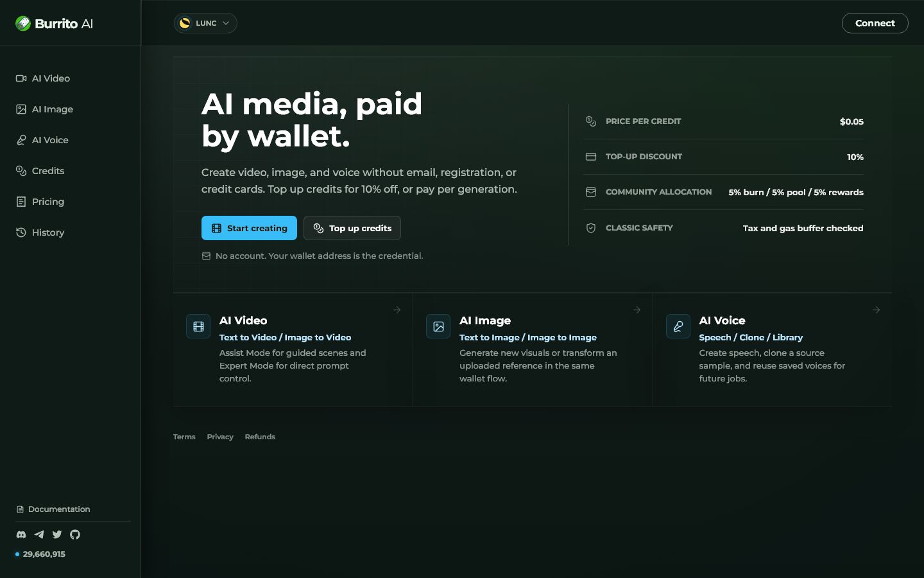Click the AI media, paid by wallet heading
Viewport: 924px width, 578px height.
pyautogui.click(x=312, y=120)
